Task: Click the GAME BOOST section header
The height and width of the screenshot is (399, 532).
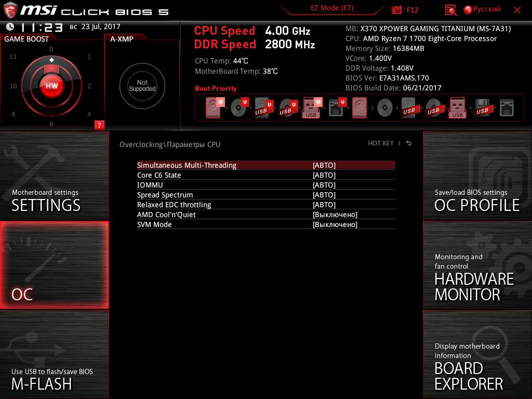Action: tap(26, 39)
